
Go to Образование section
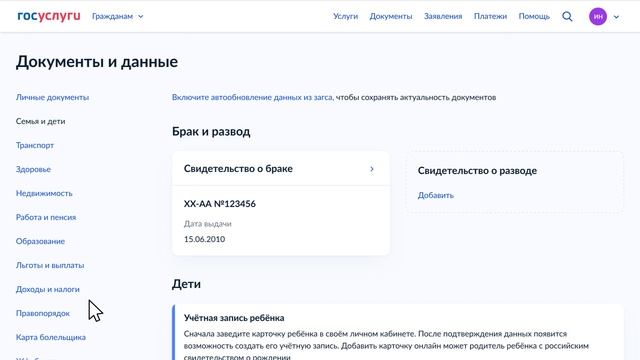coord(40,241)
